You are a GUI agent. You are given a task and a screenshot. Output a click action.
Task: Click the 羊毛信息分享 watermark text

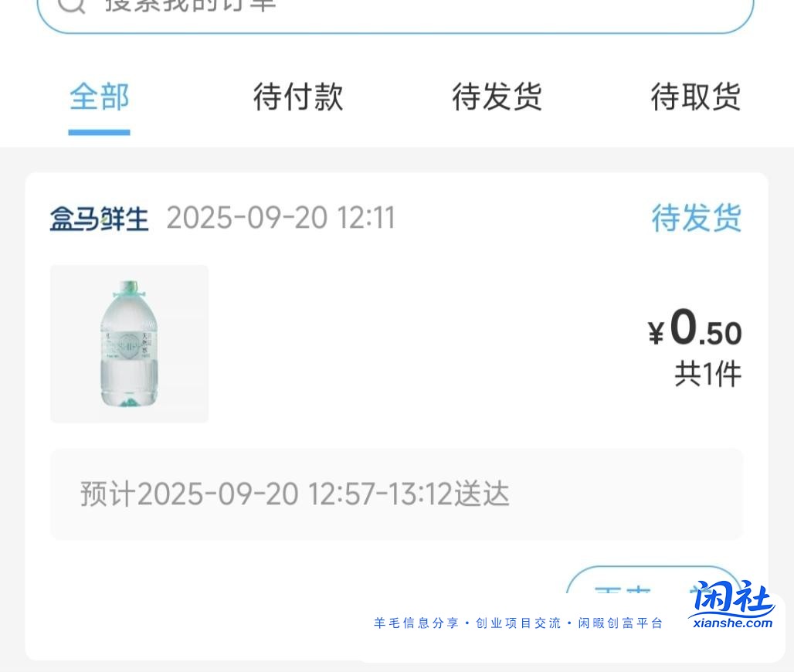416,623
